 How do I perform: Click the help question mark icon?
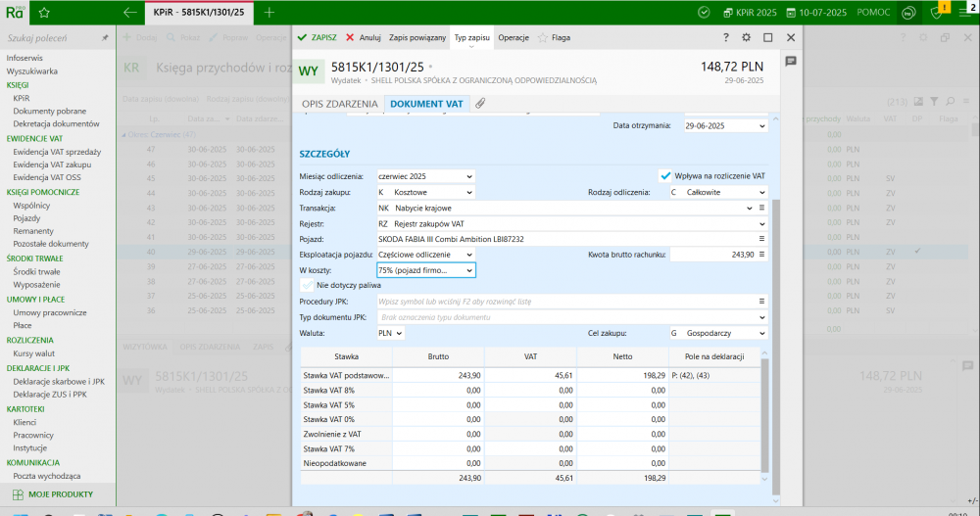(726, 37)
